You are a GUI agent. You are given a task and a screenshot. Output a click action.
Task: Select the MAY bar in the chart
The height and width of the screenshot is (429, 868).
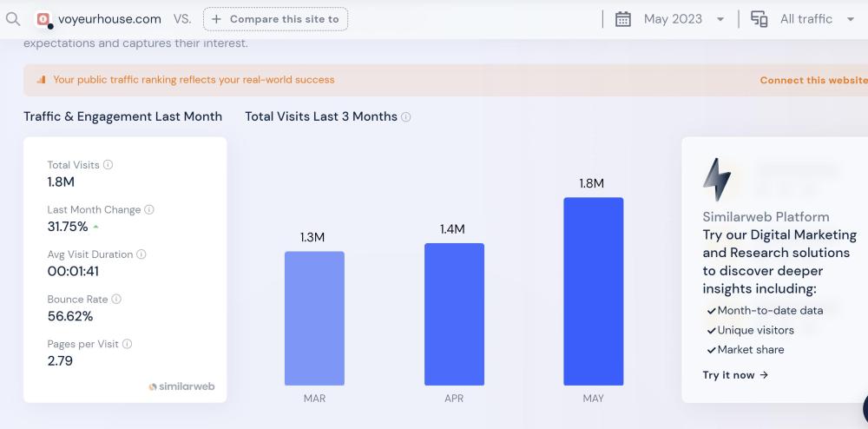pos(593,291)
